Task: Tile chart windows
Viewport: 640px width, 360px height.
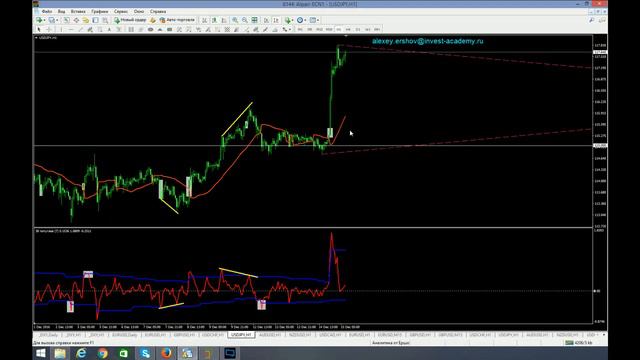Action: (254, 20)
